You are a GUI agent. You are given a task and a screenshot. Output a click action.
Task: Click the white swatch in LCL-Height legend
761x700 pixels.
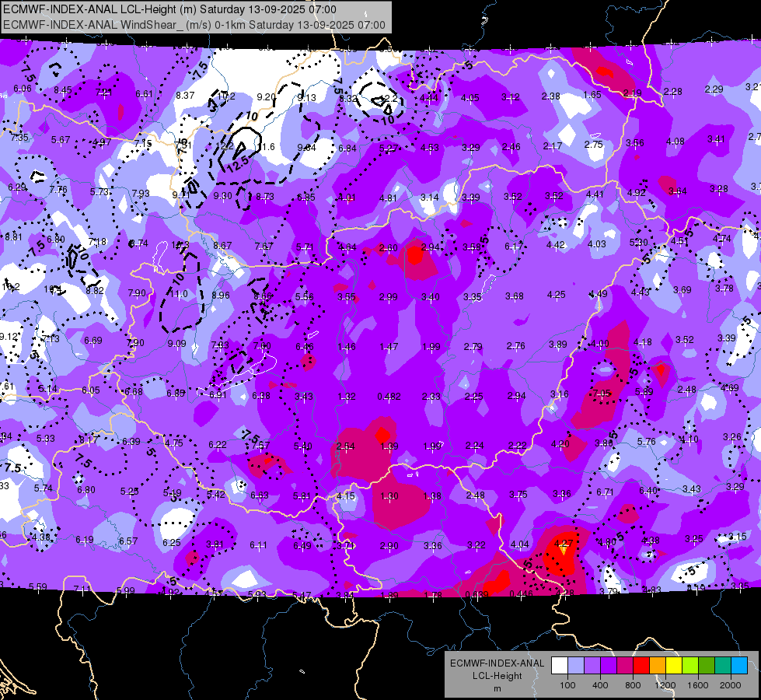[x=560, y=665]
